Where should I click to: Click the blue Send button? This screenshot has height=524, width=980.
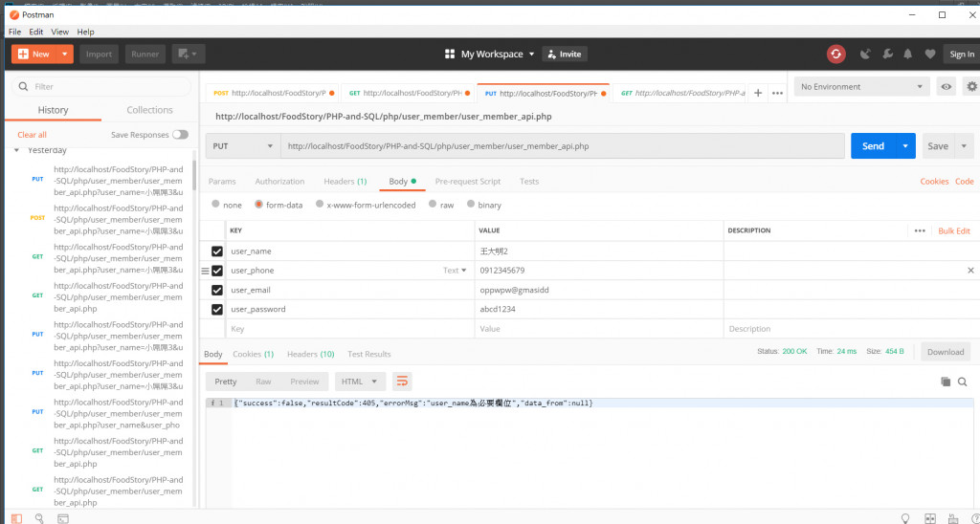click(x=873, y=146)
